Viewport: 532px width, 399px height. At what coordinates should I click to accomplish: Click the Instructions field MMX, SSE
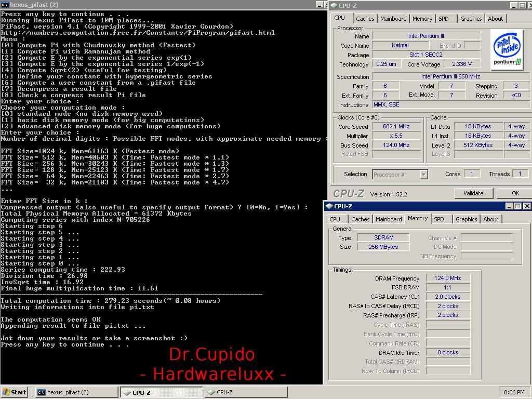(451, 104)
